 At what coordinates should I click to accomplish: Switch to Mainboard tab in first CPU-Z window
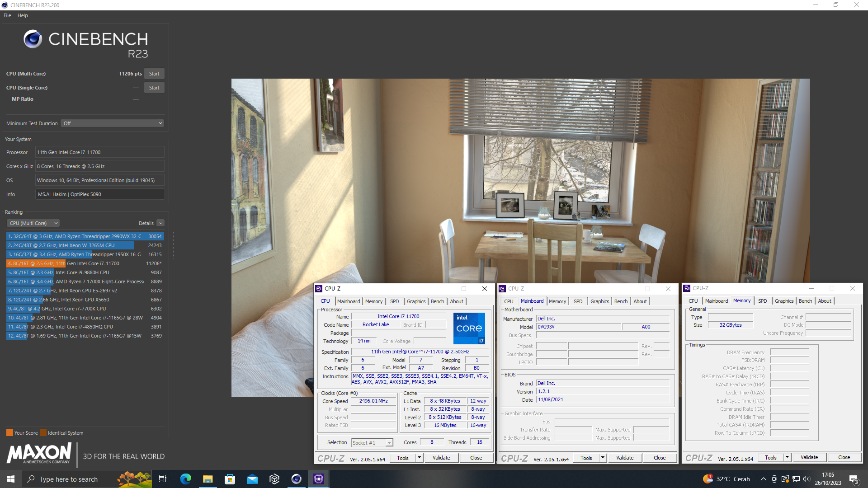[x=349, y=301]
